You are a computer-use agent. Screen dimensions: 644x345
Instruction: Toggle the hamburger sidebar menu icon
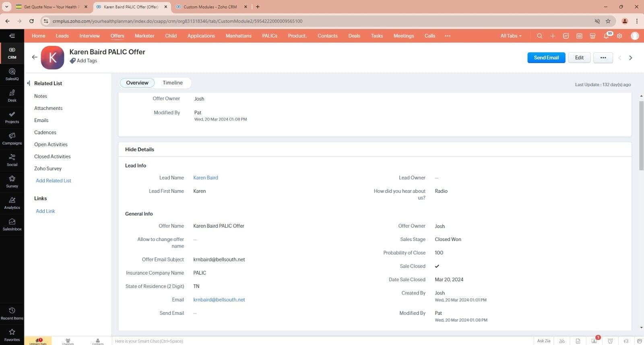(x=12, y=36)
